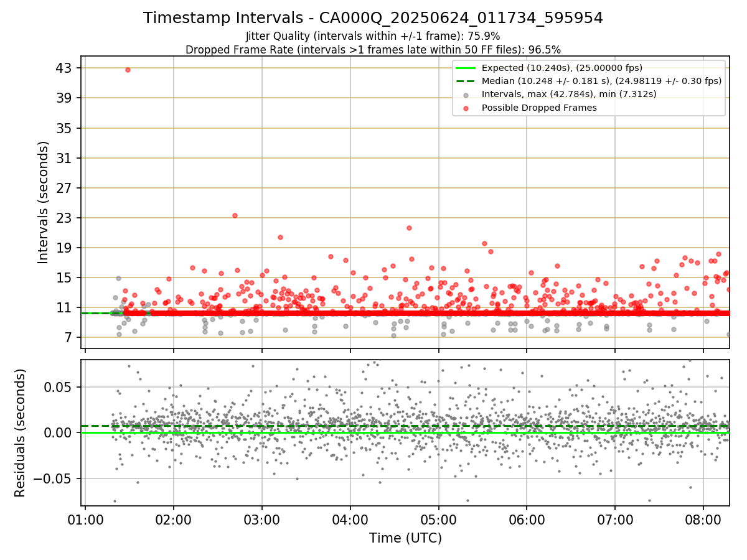Screen dimensions: 747x560
Task: Click the y-axis tick label "31"
Action: tap(65, 158)
